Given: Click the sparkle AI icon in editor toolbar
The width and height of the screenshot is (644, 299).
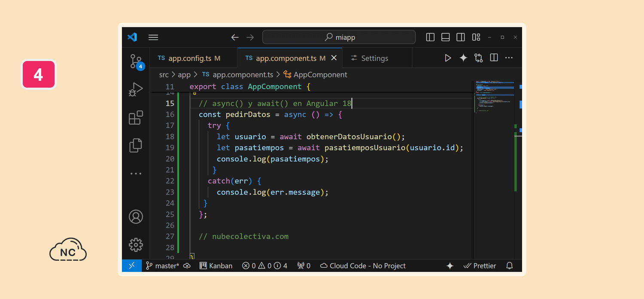Looking at the screenshot, I should click(x=463, y=58).
